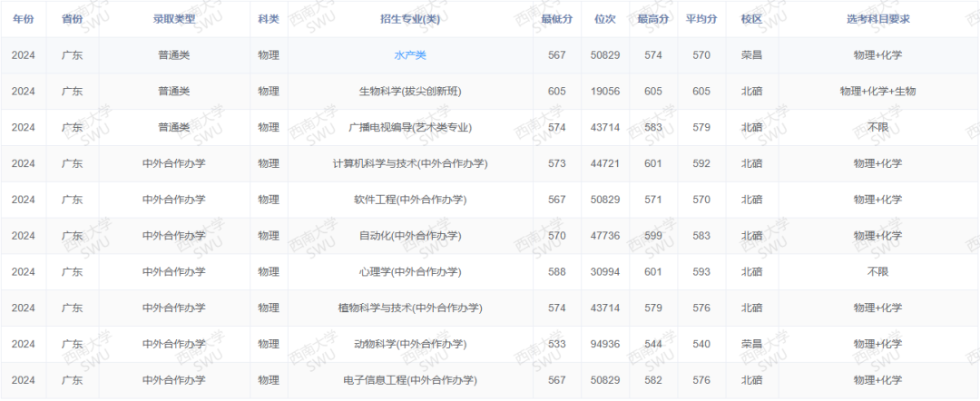Select highest score 599 in 自动化 row
This screenshot has width=980, height=401.
[653, 236]
